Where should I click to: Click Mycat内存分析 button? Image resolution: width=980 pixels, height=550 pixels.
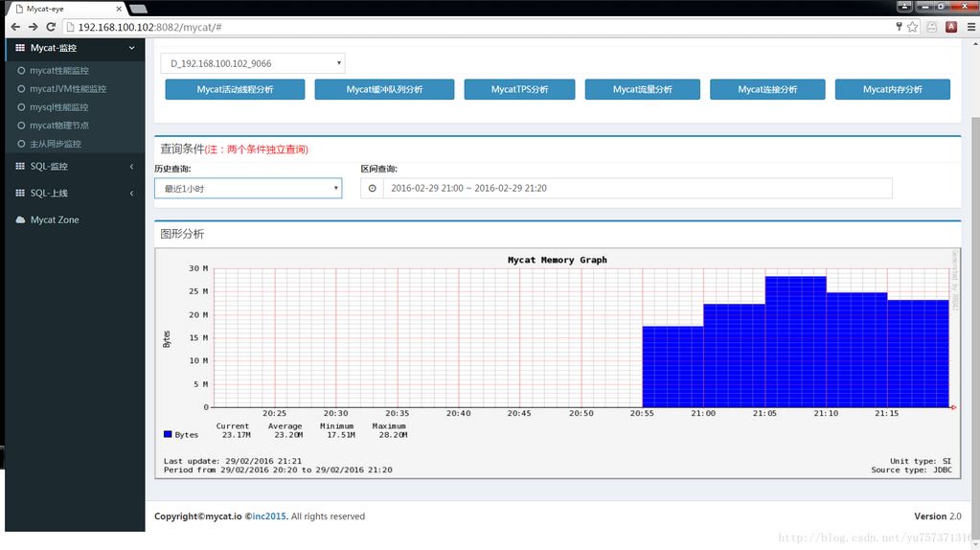893,89
